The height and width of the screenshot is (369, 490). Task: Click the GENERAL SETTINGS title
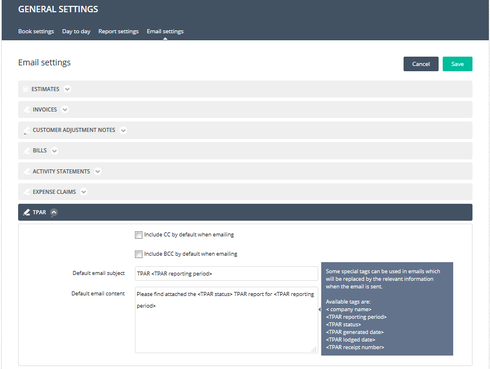(x=58, y=9)
